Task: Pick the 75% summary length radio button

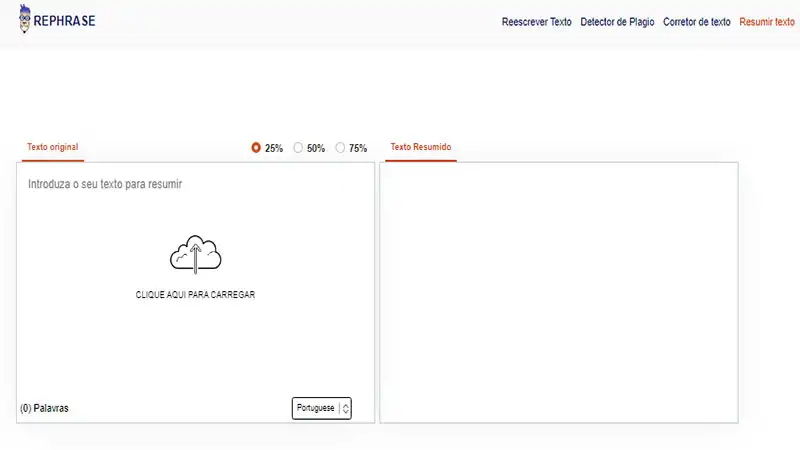Action: coord(341,148)
